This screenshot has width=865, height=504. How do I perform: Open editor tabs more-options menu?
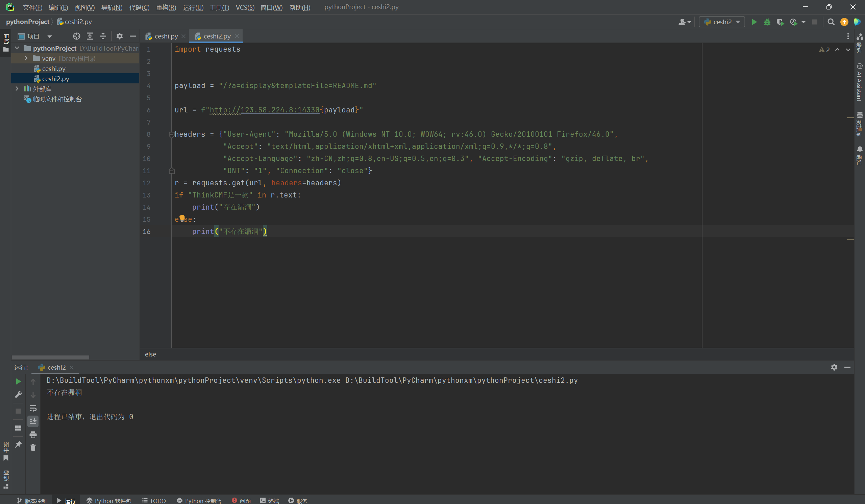[x=848, y=36]
